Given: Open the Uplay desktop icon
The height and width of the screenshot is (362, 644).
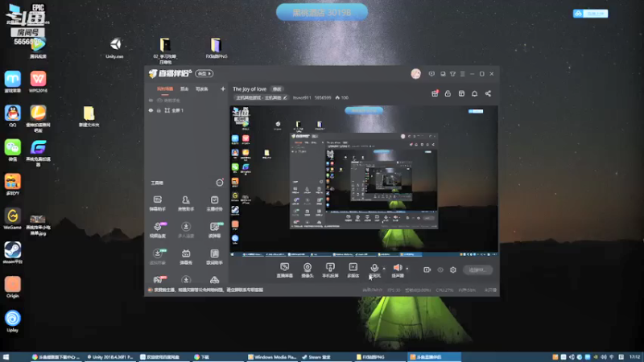Looking at the screenshot, I should (13, 321).
